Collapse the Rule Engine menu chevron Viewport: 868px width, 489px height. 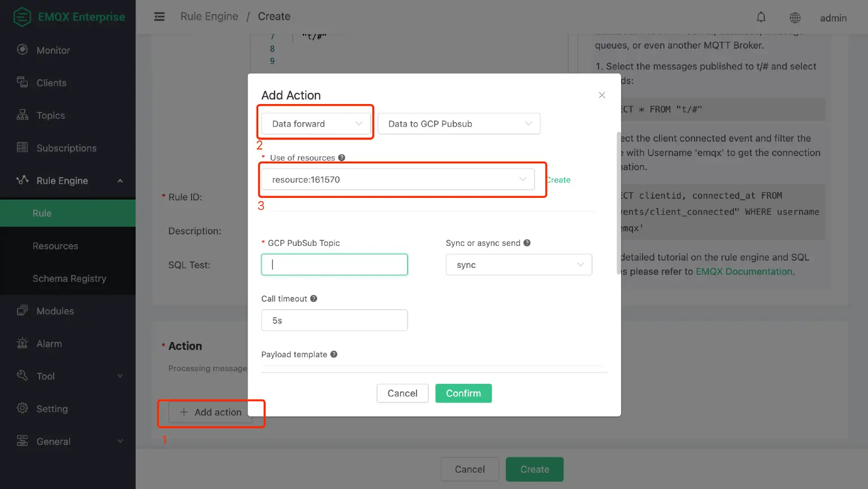click(x=120, y=181)
